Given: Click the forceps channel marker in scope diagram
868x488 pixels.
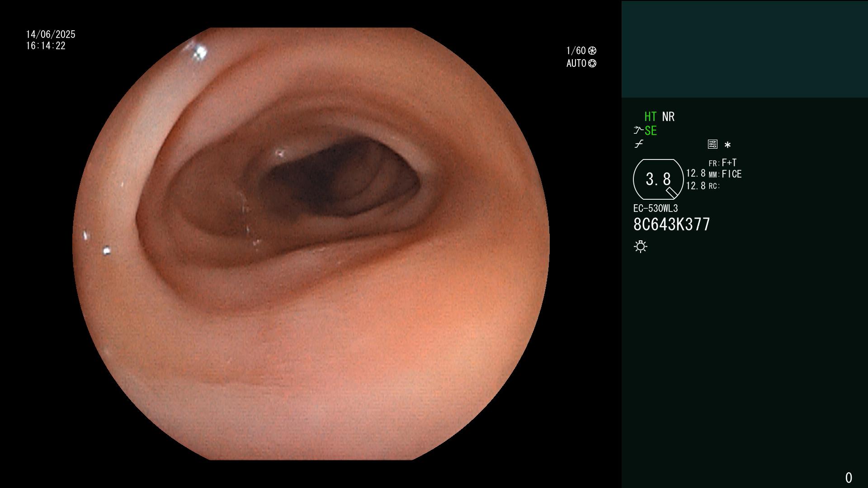Looking at the screenshot, I should (x=672, y=193).
